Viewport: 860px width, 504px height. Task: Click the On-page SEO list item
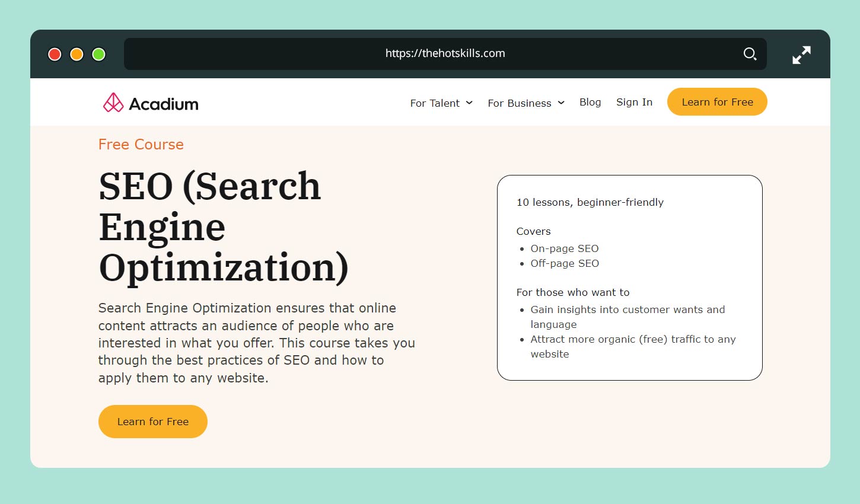[x=565, y=248]
